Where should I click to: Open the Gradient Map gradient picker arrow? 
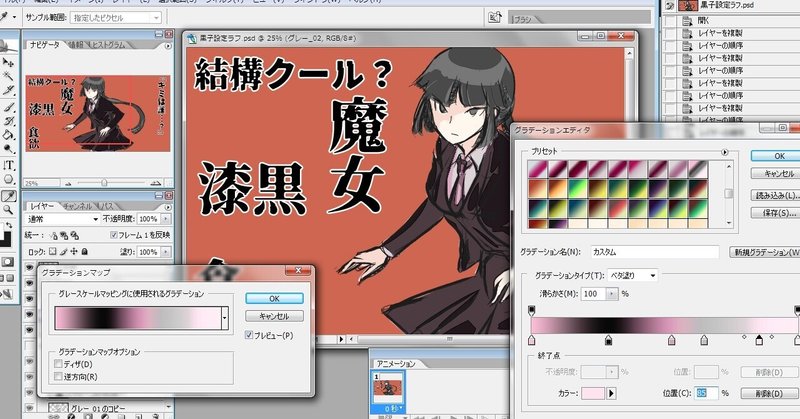[224, 318]
